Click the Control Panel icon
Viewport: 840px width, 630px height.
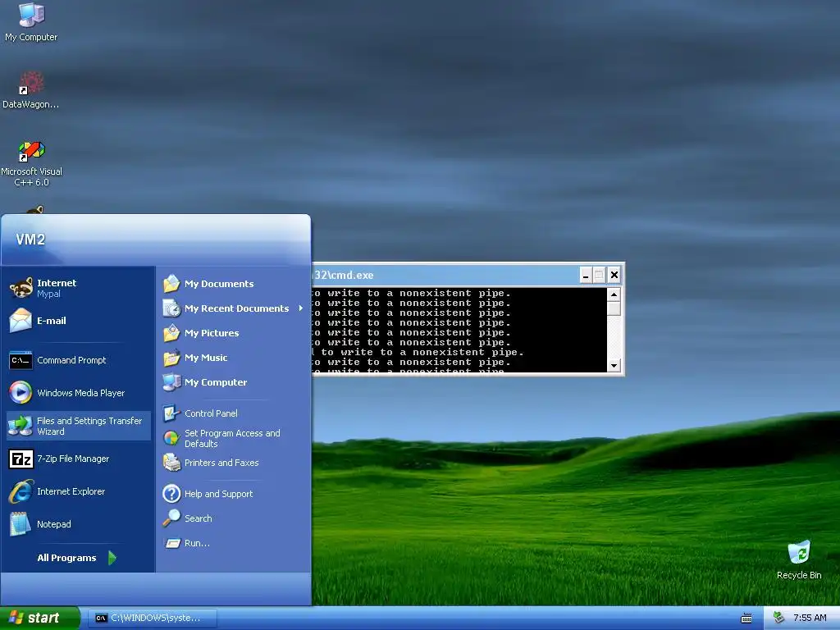tap(171, 413)
